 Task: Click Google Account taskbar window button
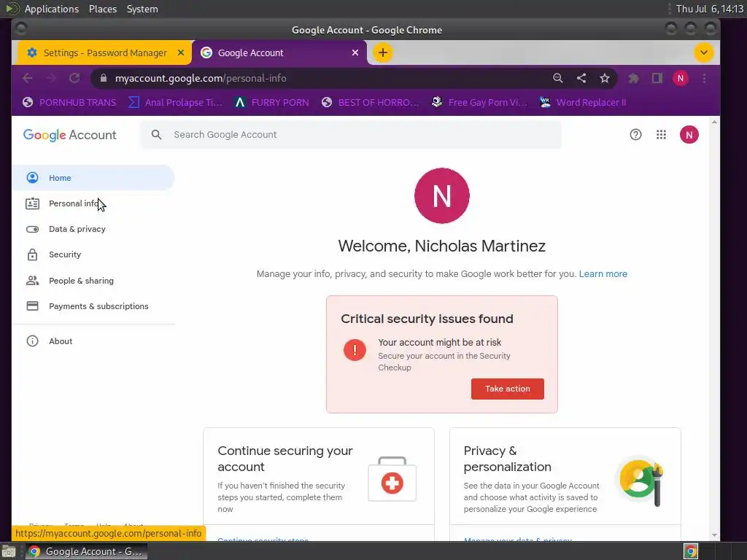86,551
